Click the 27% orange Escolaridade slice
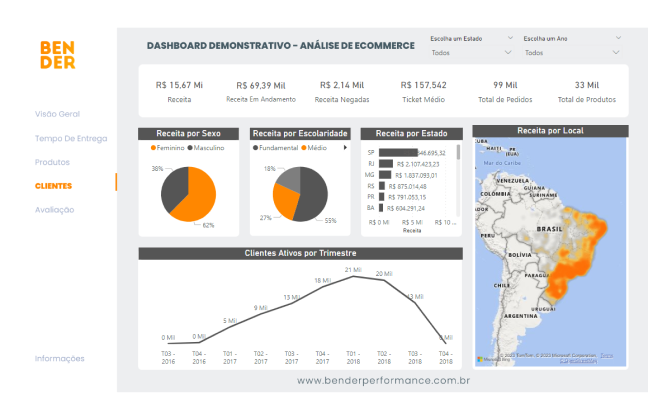The width and height of the screenshot is (648, 420). pyautogui.click(x=286, y=202)
